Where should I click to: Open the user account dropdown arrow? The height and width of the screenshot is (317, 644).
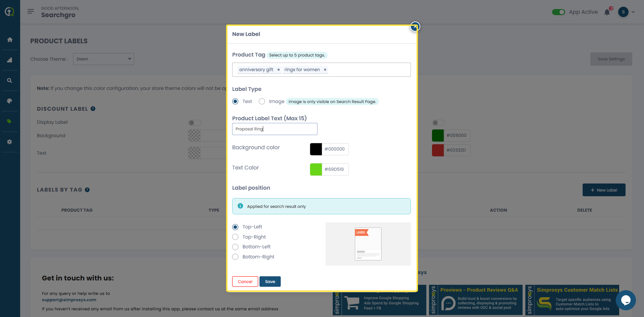633,12
